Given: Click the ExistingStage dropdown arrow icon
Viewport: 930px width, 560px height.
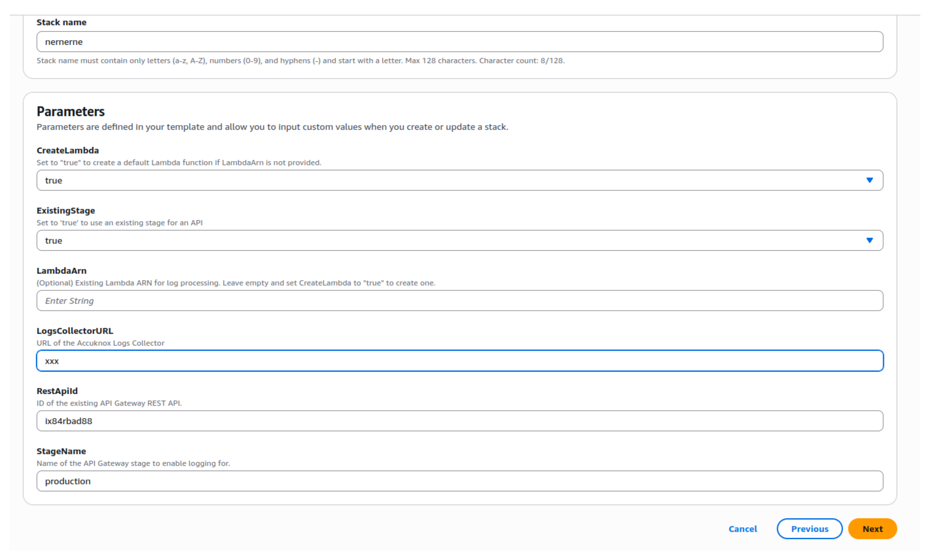Looking at the screenshot, I should [869, 240].
